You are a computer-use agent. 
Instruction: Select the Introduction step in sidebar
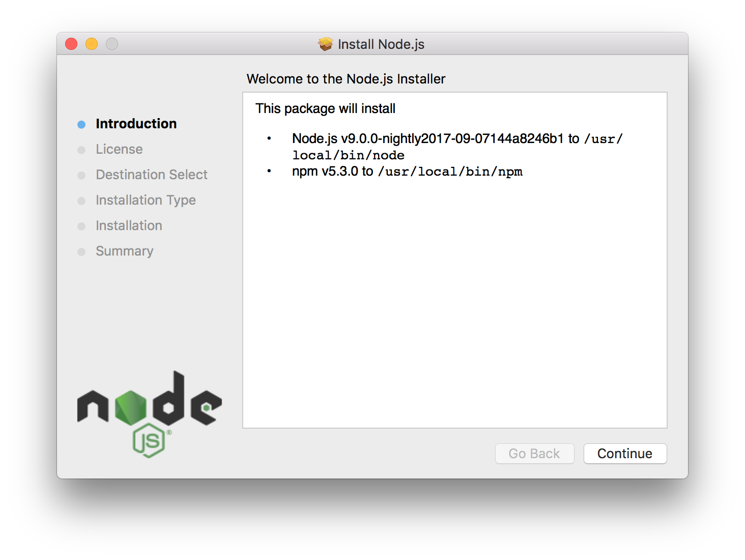[136, 124]
